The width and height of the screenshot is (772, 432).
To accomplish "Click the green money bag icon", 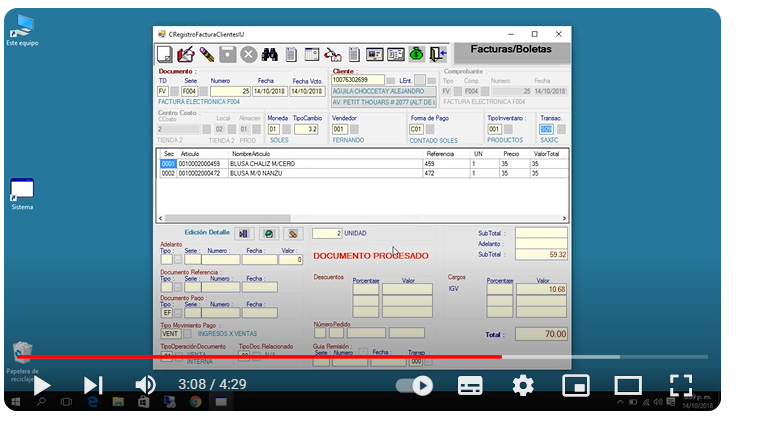I will (x=417, y=54).
